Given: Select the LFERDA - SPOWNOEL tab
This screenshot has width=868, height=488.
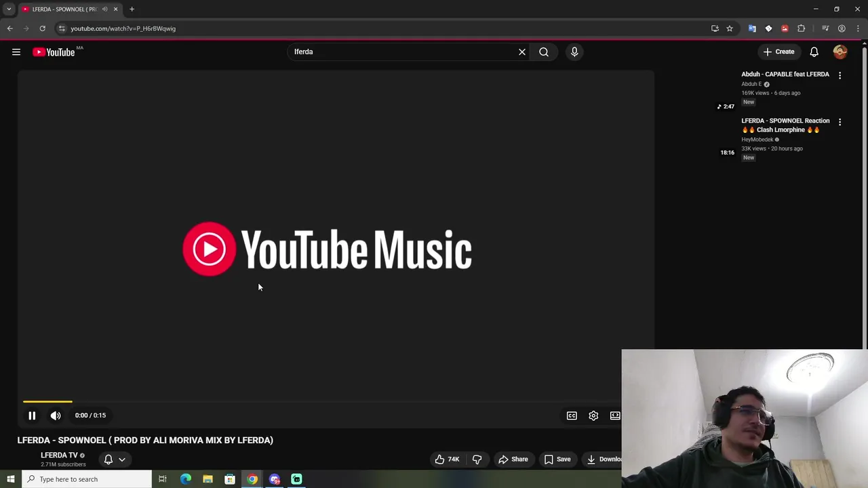Looking at the screenshot, I should click(64, 9).
